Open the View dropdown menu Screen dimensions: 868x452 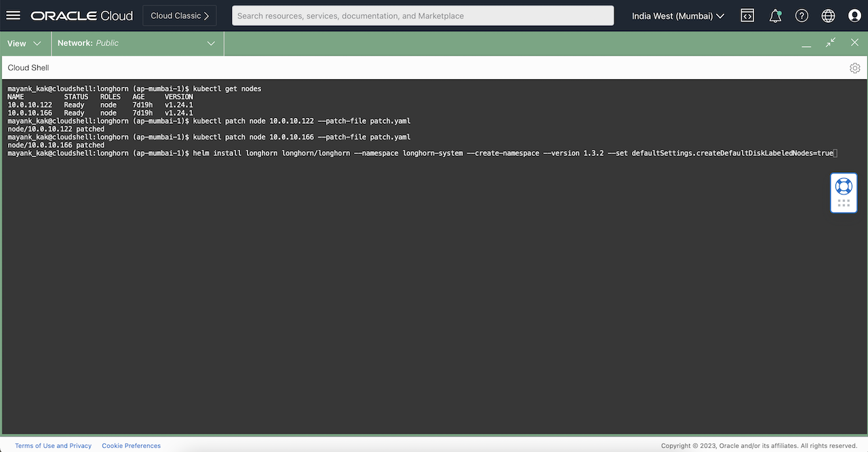(25, 43)
